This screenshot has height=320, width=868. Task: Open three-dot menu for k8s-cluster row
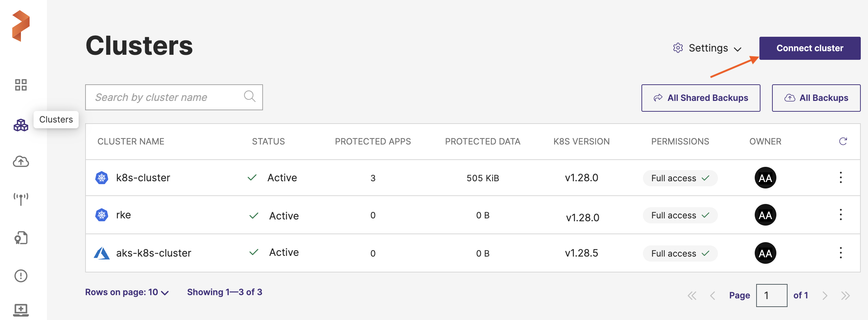pos(841,178)
